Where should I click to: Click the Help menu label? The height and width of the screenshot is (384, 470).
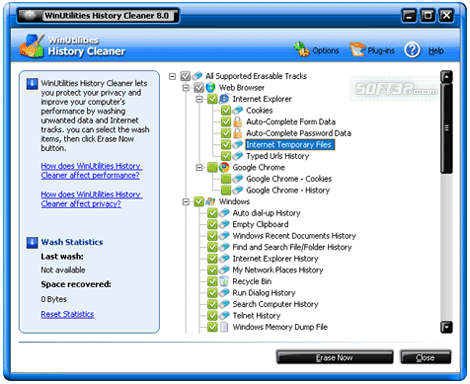(436, 51)
